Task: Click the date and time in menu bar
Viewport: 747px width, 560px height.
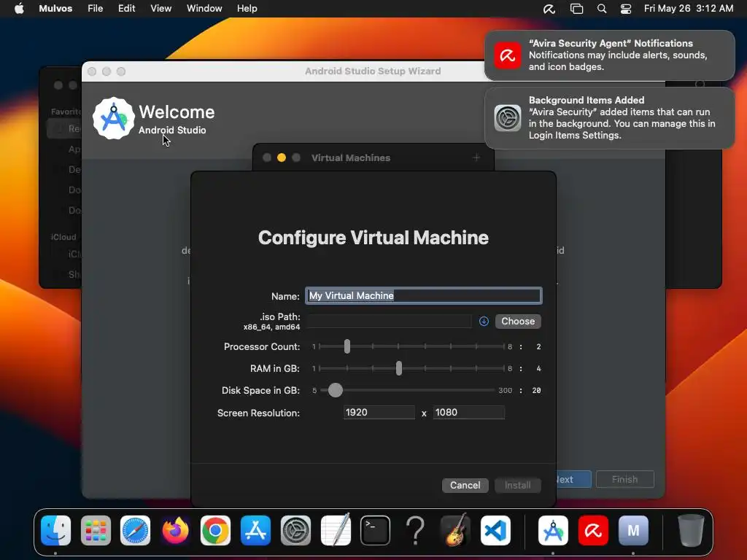Action: (x=689, y=9)
